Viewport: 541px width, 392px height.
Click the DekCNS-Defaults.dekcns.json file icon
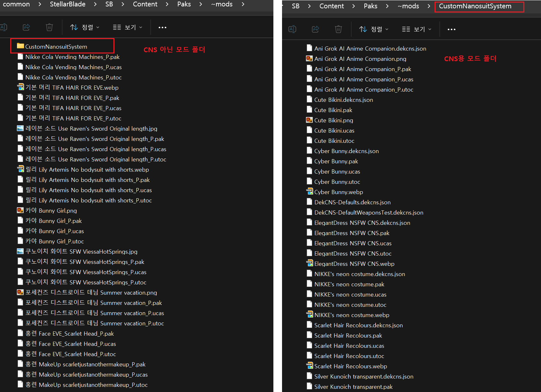(x=309, y=202)
